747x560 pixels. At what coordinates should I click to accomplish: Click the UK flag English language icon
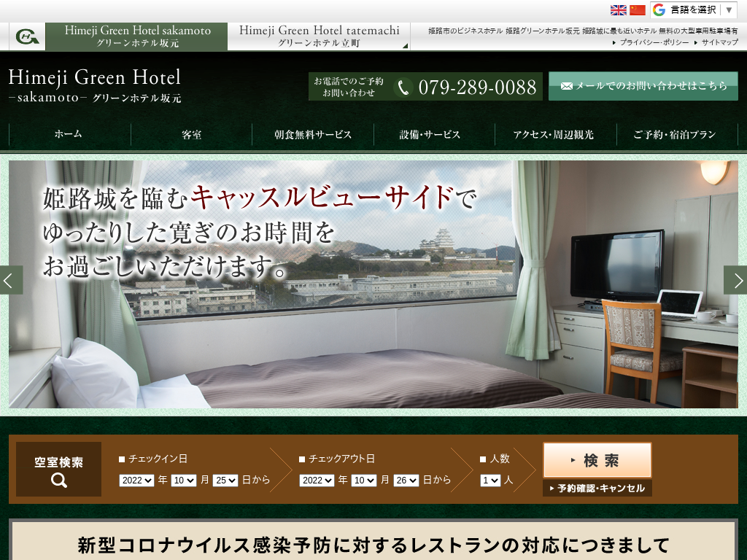tap(619, 10)
